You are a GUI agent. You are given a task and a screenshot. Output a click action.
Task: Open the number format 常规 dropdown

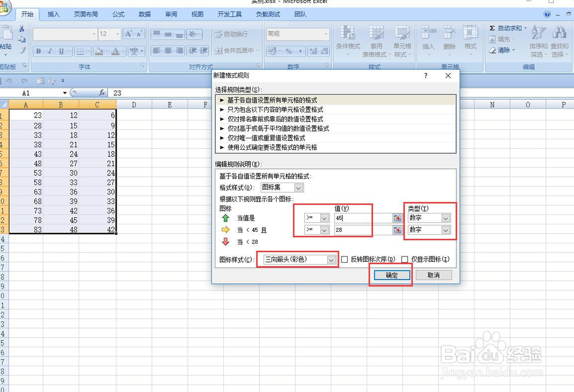(326, 34)
